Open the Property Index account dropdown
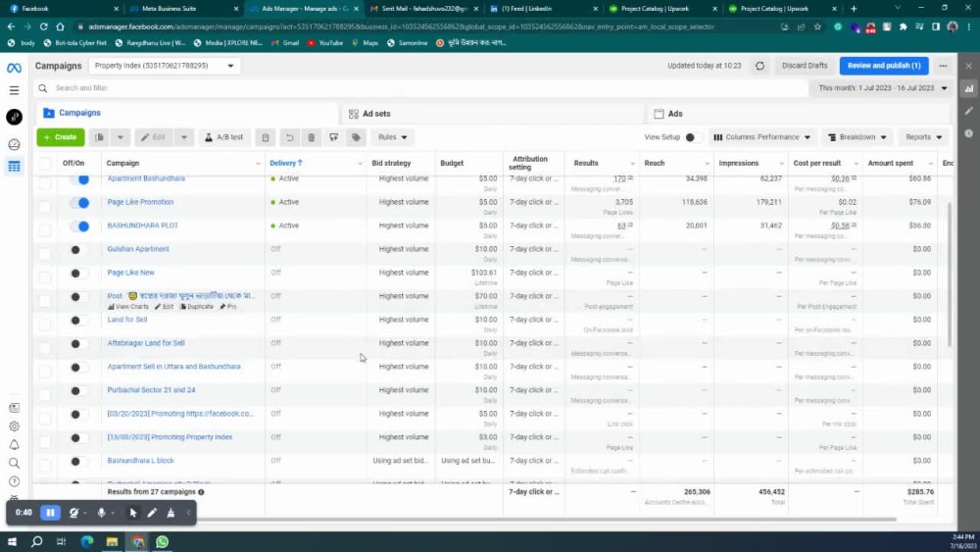The image size is (980, 552). [164, 66]
